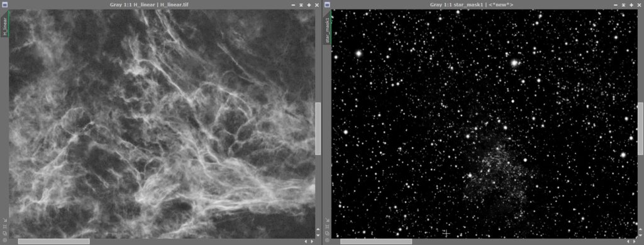
Task: Select the star_mask1 vertical view tab
Action: pos(327,26)
